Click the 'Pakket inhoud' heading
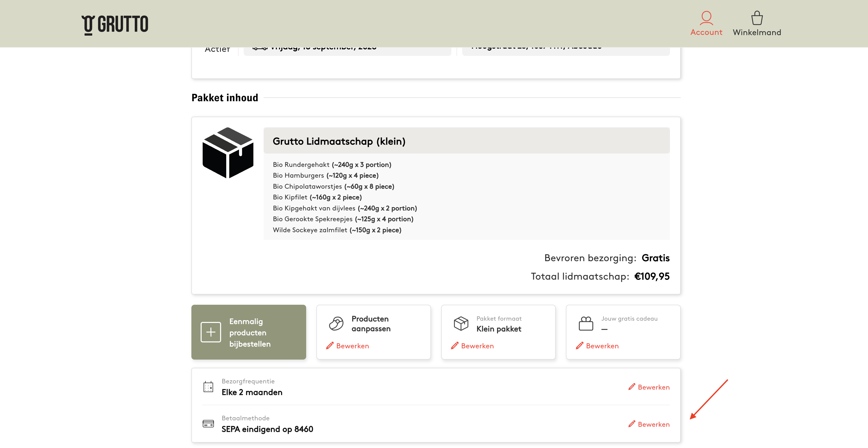The height and width of the screenshot is (448, 868). click(x=225, y=98)
